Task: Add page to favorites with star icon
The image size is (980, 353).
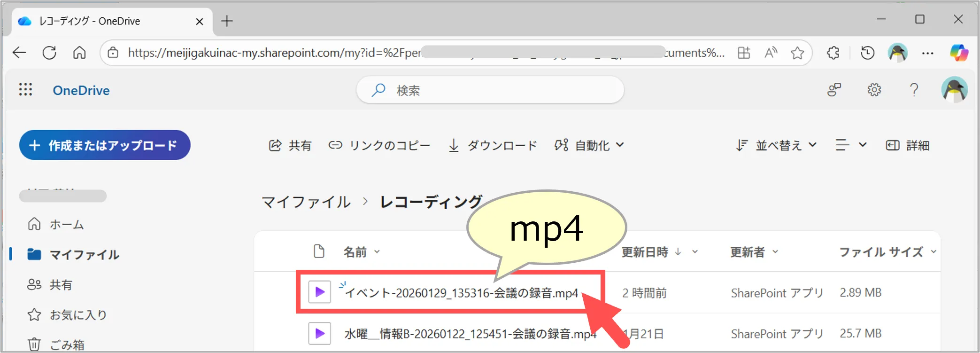Action: point(797,53)
